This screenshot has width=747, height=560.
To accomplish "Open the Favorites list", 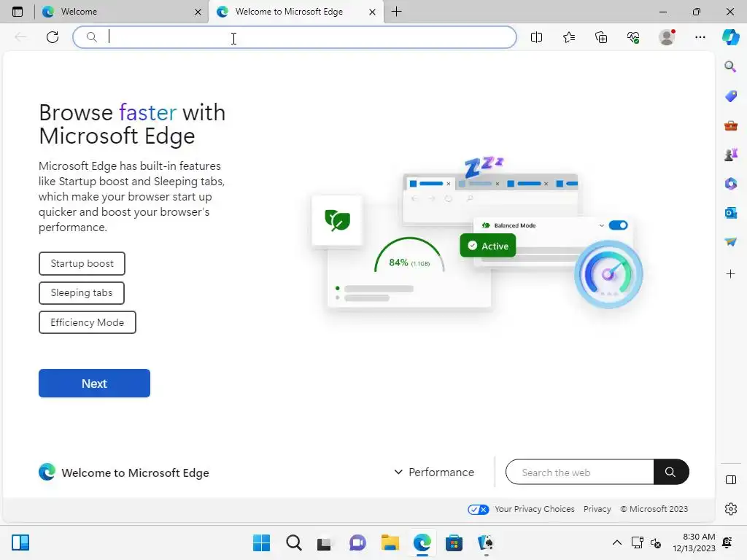I will (569, 37).
